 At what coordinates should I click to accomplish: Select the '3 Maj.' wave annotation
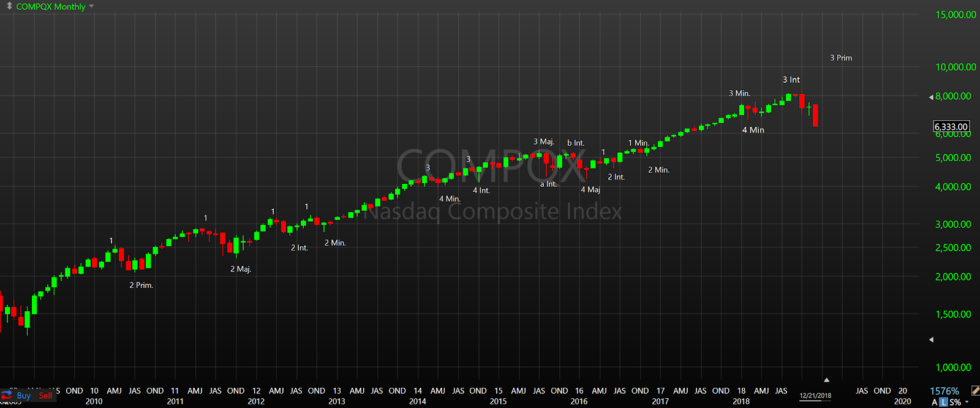(x=544, y=142)
